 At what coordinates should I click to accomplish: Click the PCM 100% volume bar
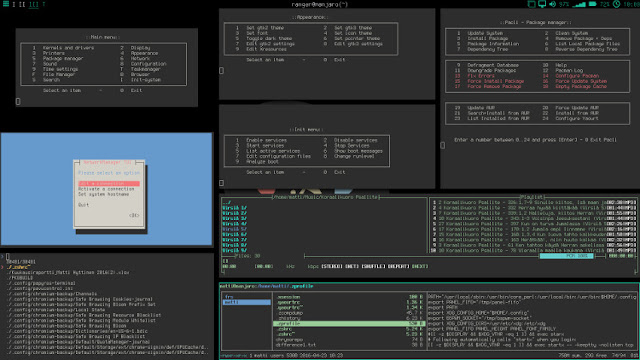click(566, 256)
